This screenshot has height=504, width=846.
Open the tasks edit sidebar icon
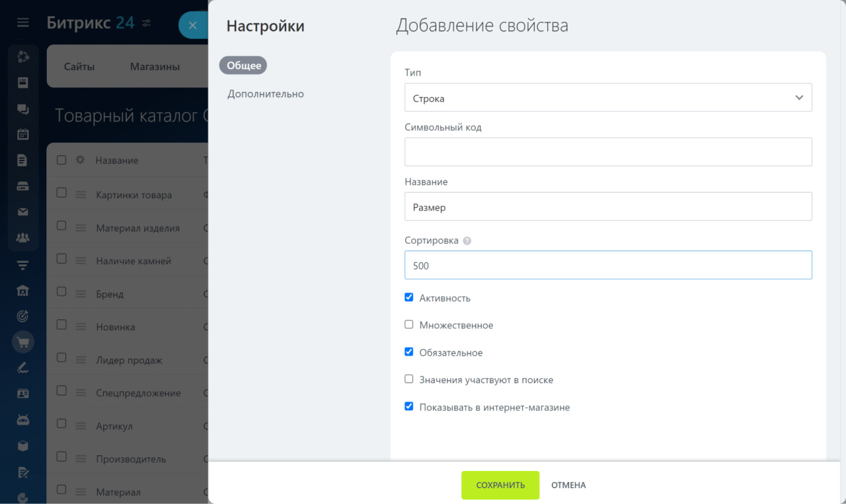pyautogui.click(x=23, y=472)
